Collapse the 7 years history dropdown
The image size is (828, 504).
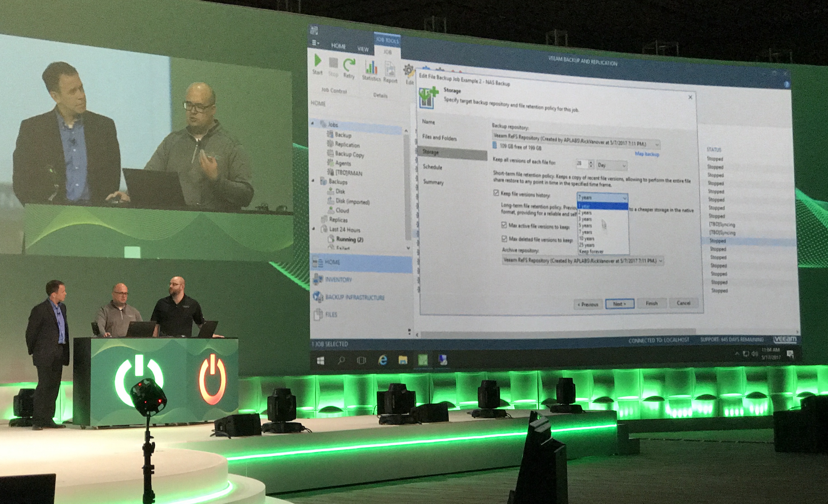click(x=602, y=198)
